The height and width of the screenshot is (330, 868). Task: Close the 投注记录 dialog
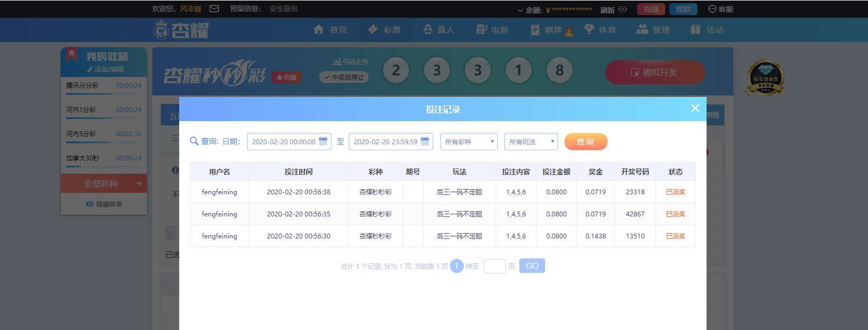(695, 108)
